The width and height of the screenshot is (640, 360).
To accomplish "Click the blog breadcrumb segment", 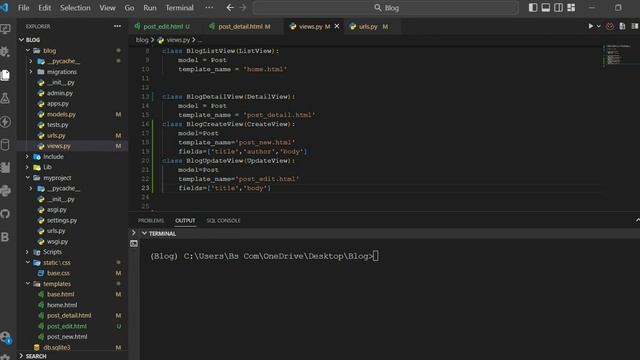I will click(x=142, y=40).
